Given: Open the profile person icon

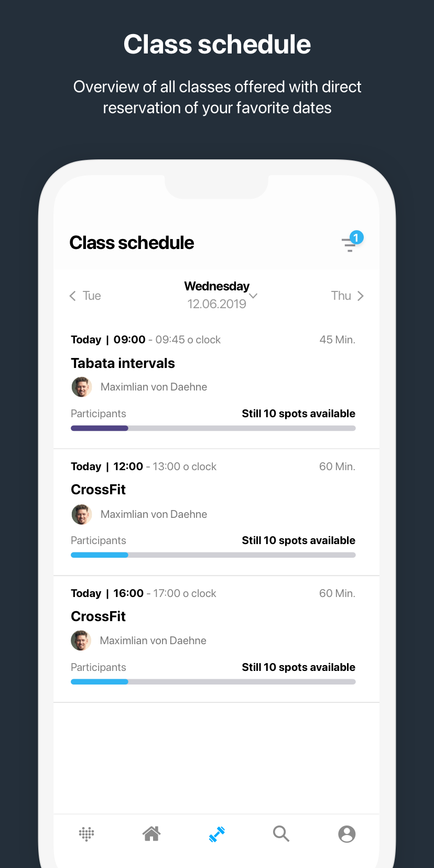Looking at the screenshot, I should [346, 833].
